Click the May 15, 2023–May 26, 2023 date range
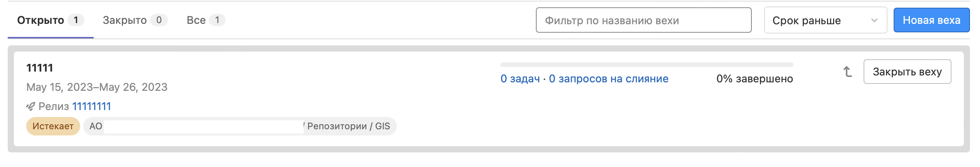The width and height of the screenshot is (980, 167). (x=97, y=87)
